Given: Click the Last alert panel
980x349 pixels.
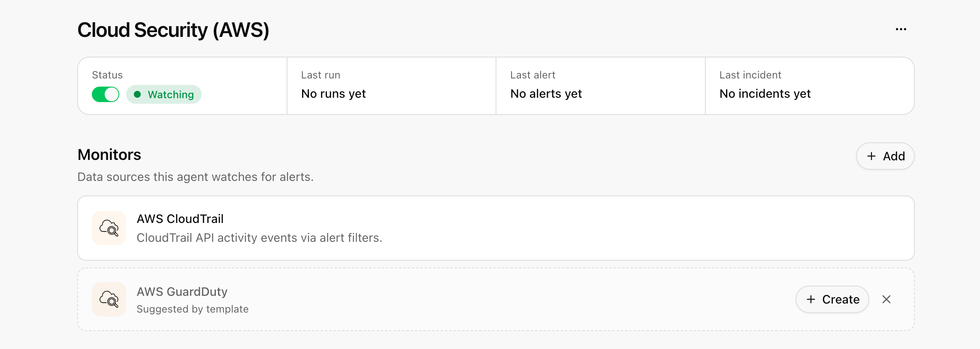Looking at the screenshot, I should point(601,86).
